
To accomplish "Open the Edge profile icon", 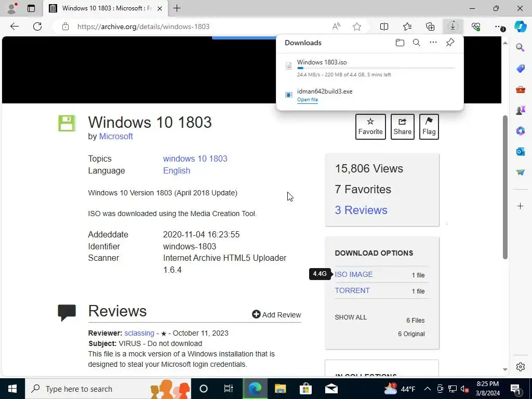I will pos(12,8).
